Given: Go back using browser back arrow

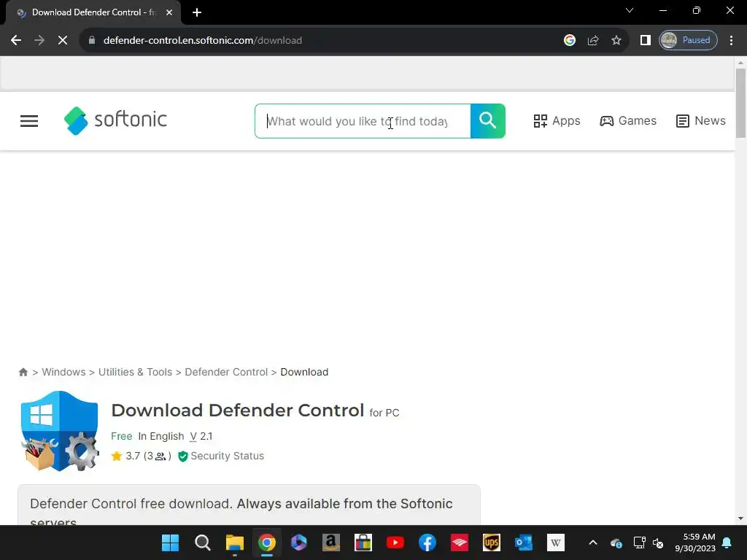Looking at the screenshot, I should tap(16, 40).
